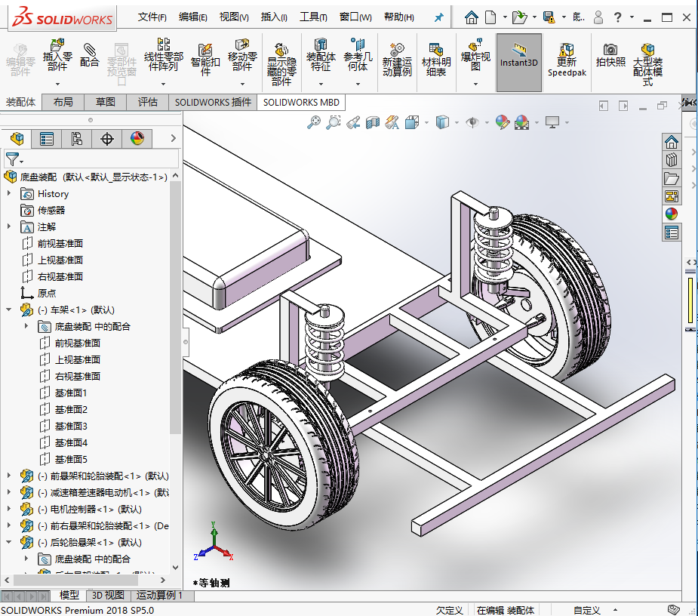Click the 运动算例 1 bottom tab
Screen dimensions: 698x616
[159, 595]
